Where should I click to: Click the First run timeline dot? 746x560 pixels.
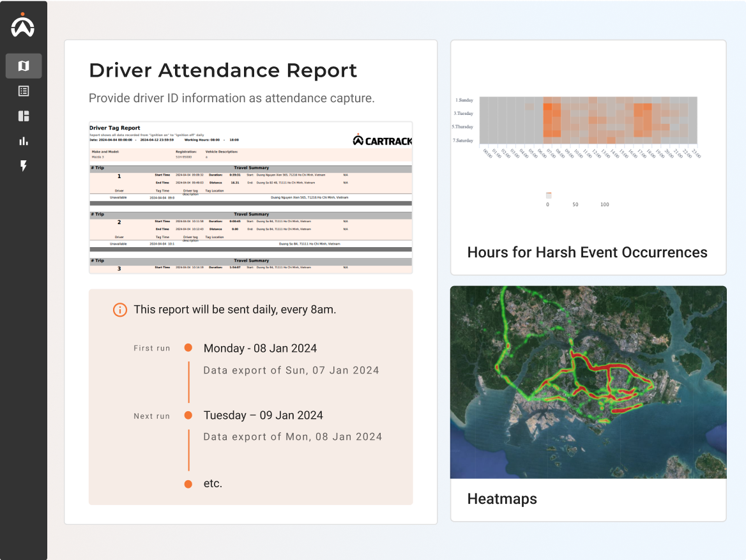coord(188,348)
